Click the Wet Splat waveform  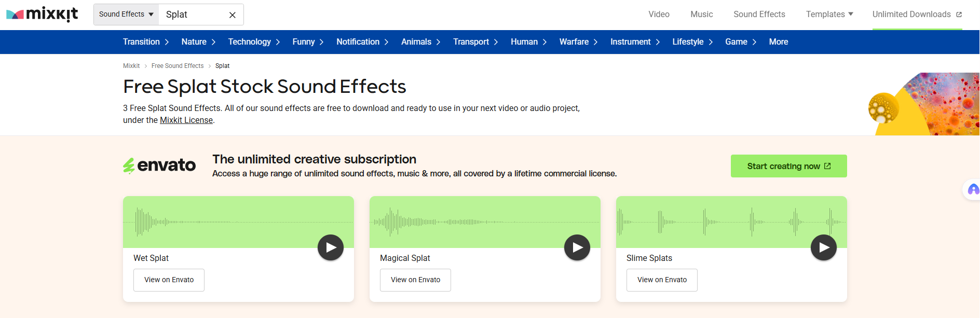[x=218, y=222]
